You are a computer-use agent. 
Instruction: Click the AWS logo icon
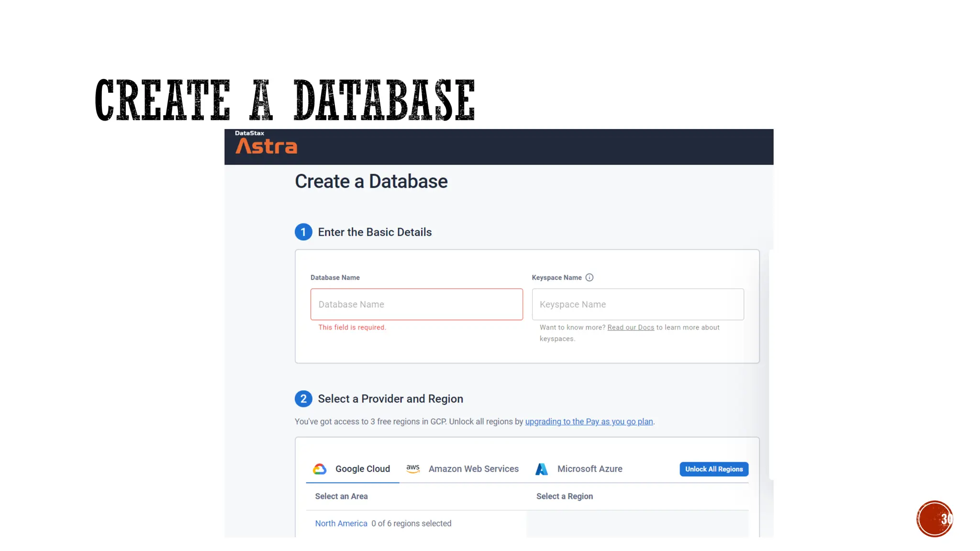click(x=413, y=469)
